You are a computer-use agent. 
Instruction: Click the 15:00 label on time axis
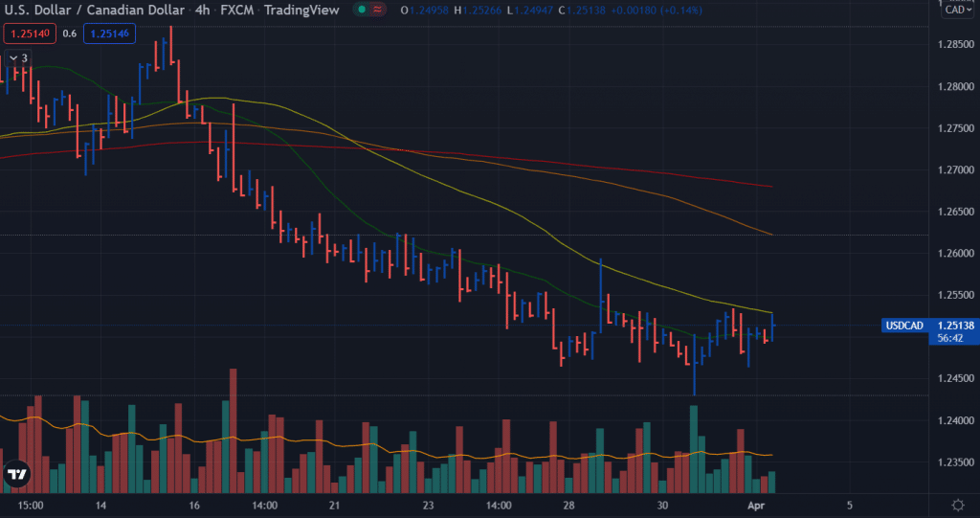(x=31, y=506)
